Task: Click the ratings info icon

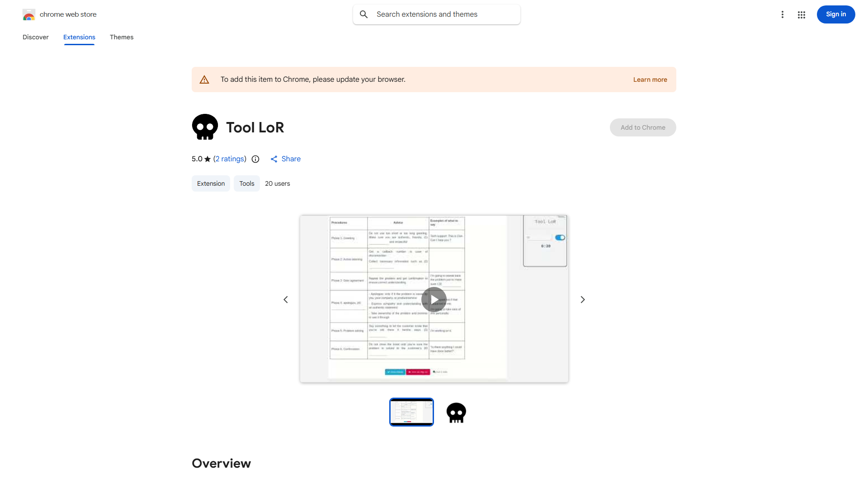Action: coord(255,159)
